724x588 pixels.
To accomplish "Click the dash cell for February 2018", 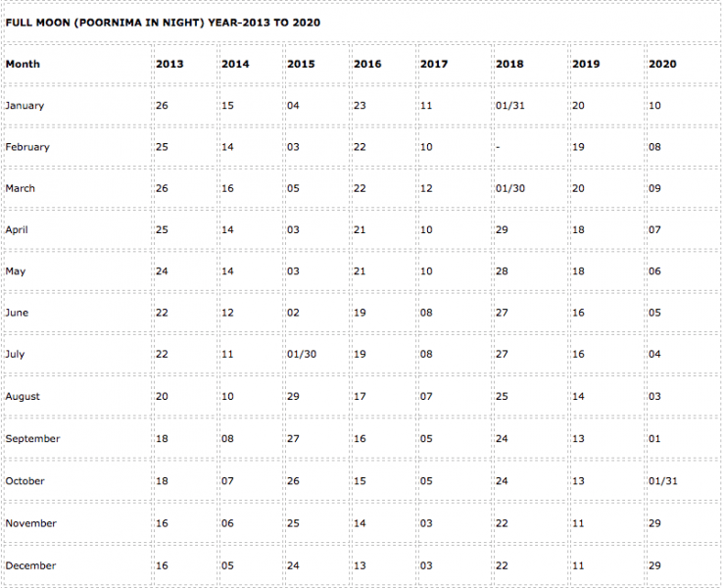I will click(x=498, y=147).
